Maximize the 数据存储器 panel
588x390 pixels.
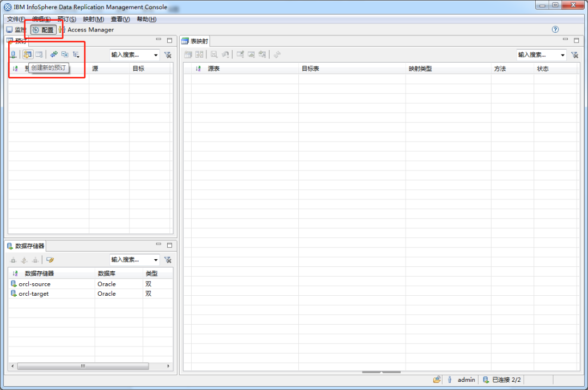pos(169,245)
